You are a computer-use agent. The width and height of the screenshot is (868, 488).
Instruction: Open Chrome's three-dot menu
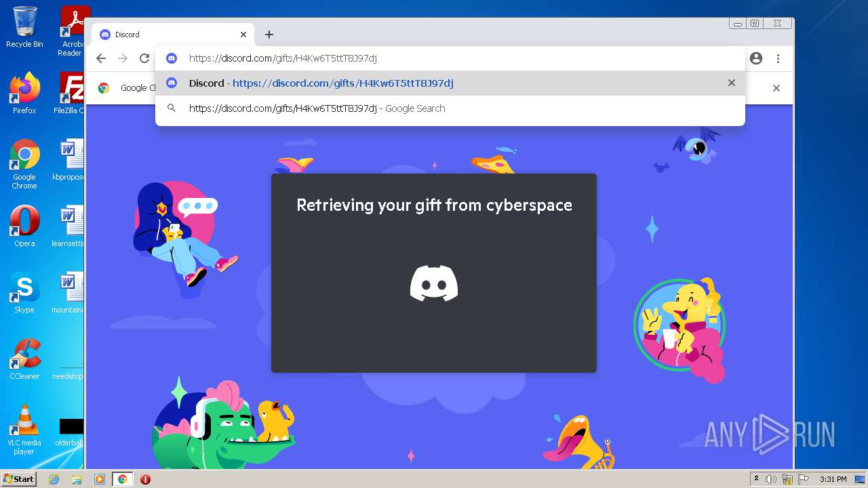pyautogui.click(x=778, y=58)
